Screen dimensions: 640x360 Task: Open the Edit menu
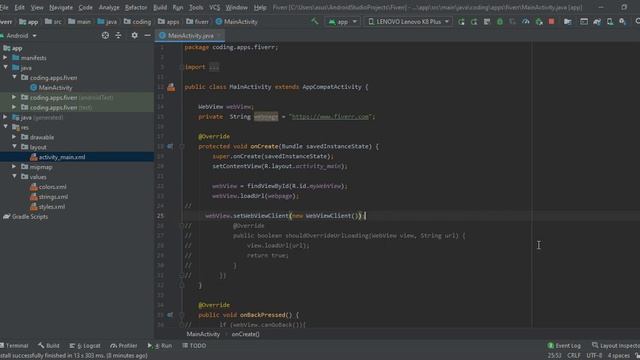tap(19, 7)
